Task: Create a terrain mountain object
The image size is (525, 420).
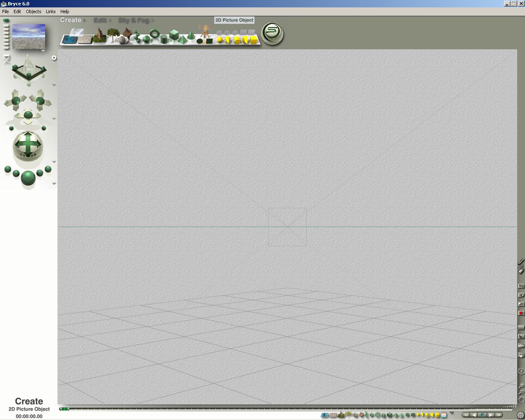Action: [x=100, y=36]
